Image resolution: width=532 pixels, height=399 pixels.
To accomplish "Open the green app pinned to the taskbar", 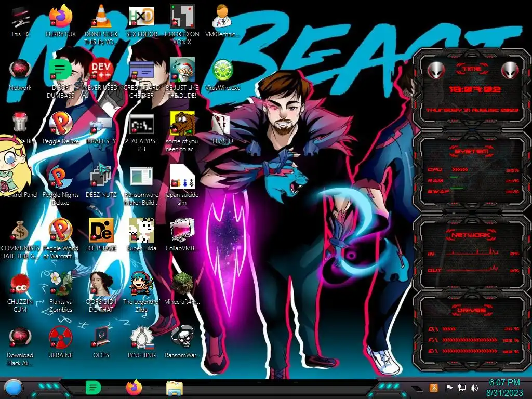I will click(x=93, y=388).
